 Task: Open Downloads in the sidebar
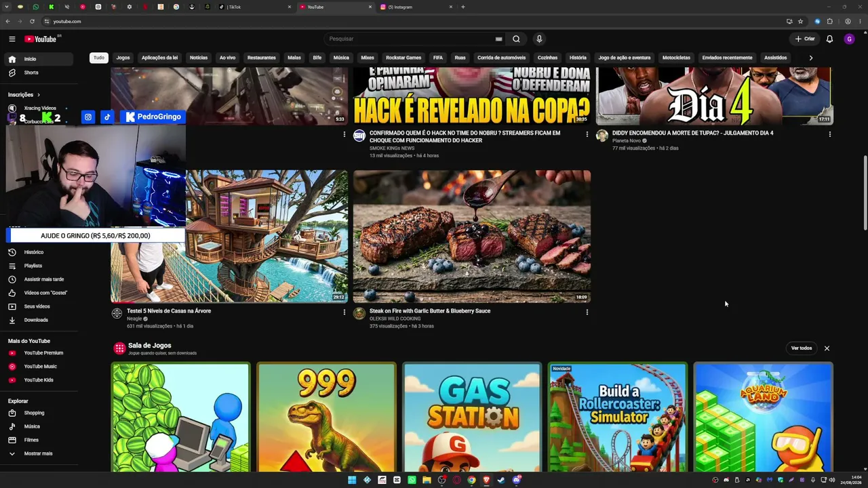pyautogui.click(x=37, y=320)
